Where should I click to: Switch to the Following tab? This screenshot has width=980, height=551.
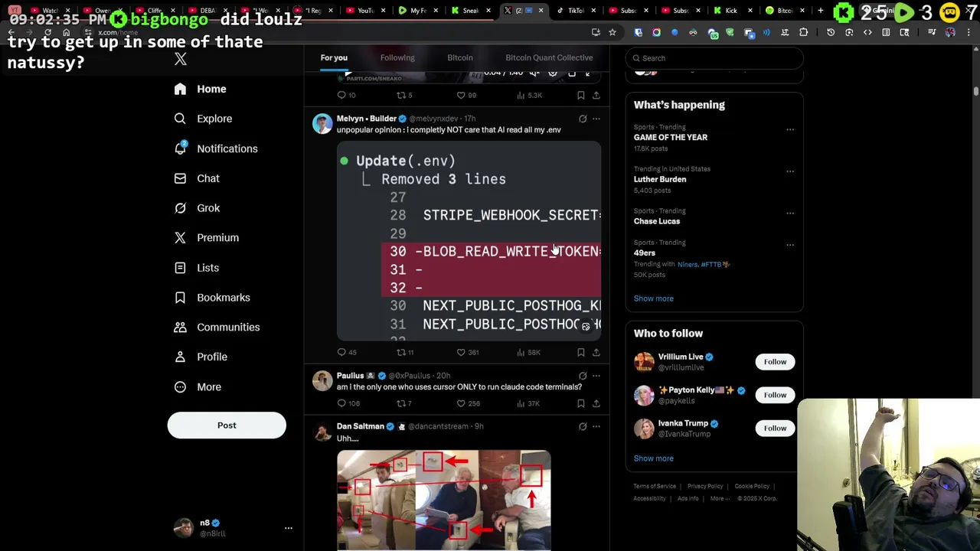(x=397, y=57)
